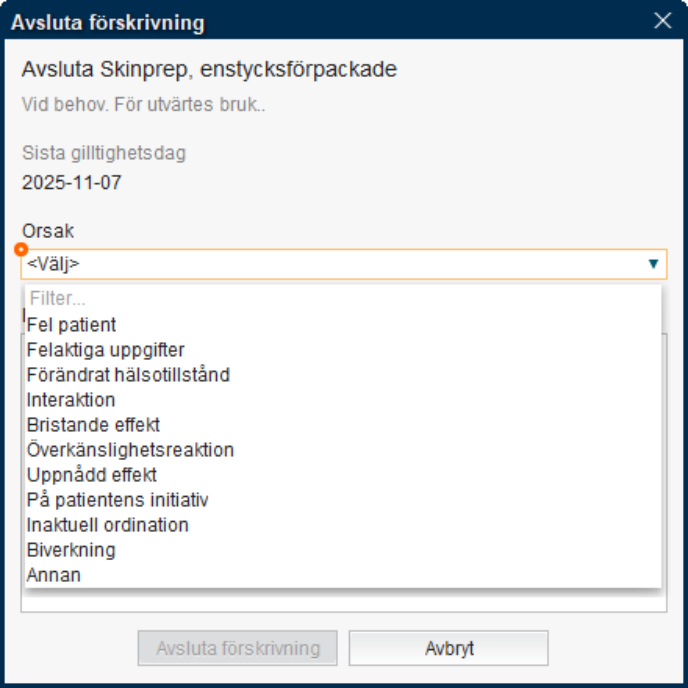Close the Avsluta förskrivning dialog
This screenshot has width=688, height=688.
[x=662, y=21]
